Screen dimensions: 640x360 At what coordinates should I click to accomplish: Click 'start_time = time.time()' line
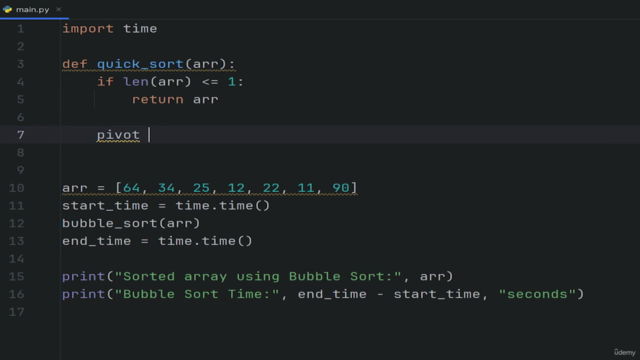click(x=166, y=206)
